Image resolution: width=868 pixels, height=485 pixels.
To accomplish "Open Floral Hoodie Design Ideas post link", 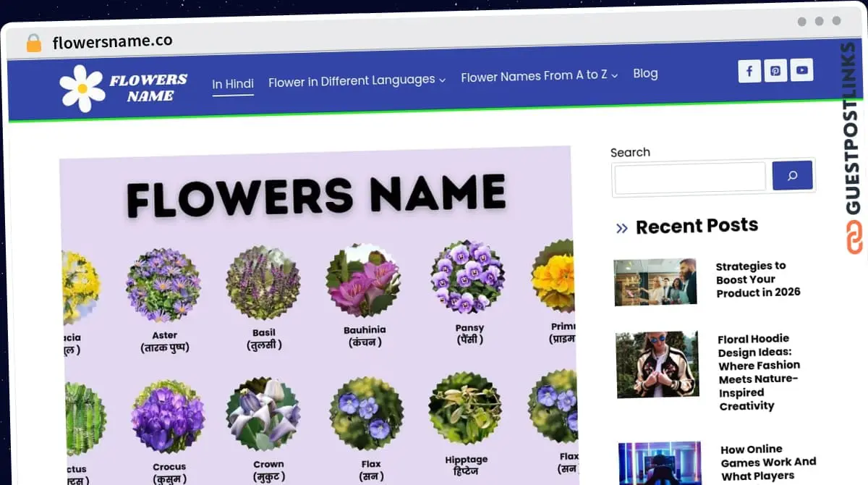I will pos(758,372).
